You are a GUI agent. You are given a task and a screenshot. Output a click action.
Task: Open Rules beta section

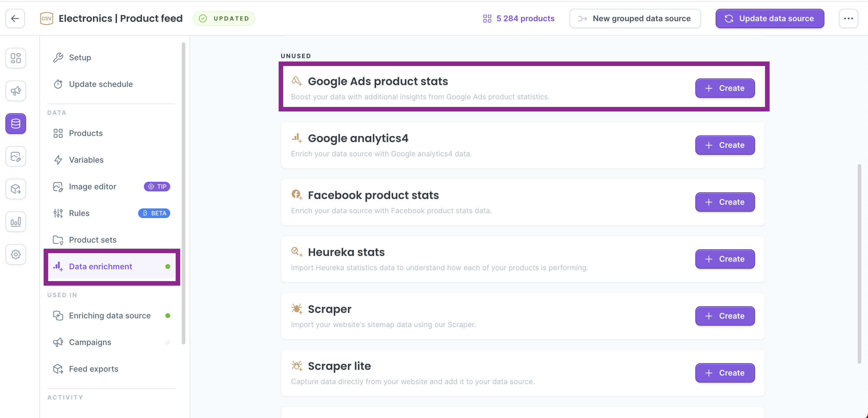(x=79, y=213)
